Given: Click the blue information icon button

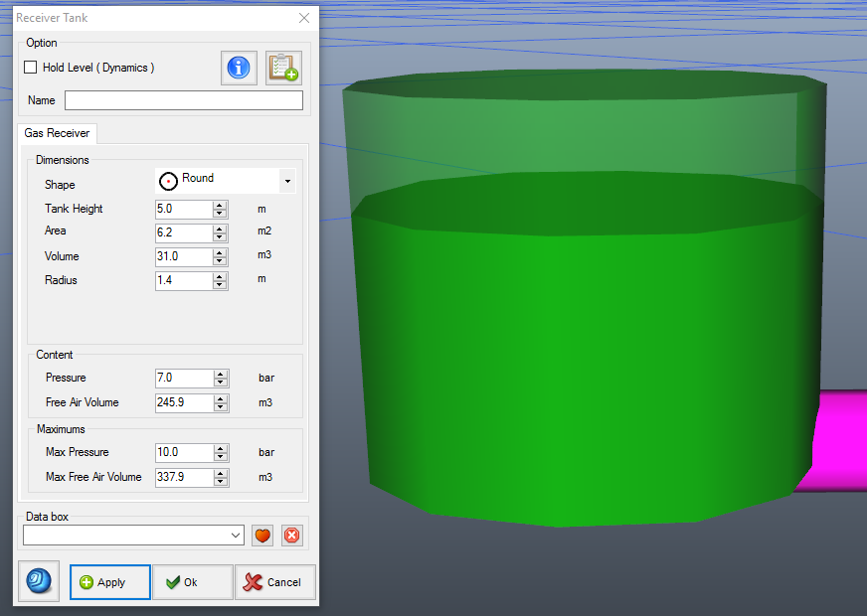Looking at the screenshot, I should click(239, 68).
